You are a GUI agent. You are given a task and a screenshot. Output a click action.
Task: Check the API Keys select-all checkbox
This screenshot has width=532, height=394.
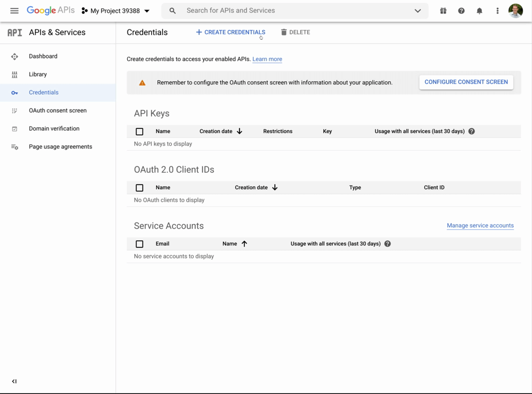coord(139,132)
